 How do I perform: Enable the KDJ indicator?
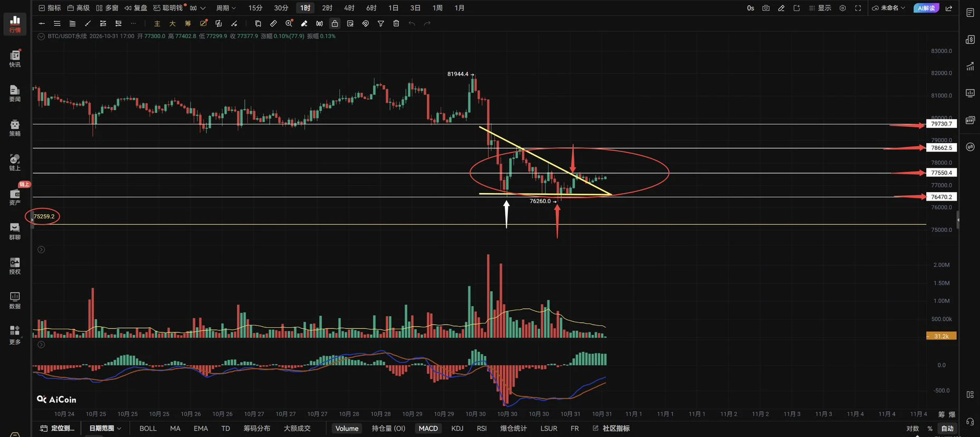coord(457,429)
